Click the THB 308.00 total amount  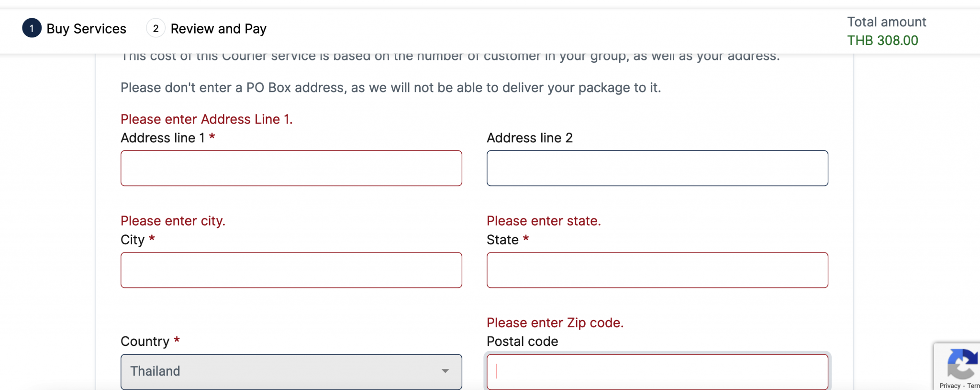pos(882,41)
